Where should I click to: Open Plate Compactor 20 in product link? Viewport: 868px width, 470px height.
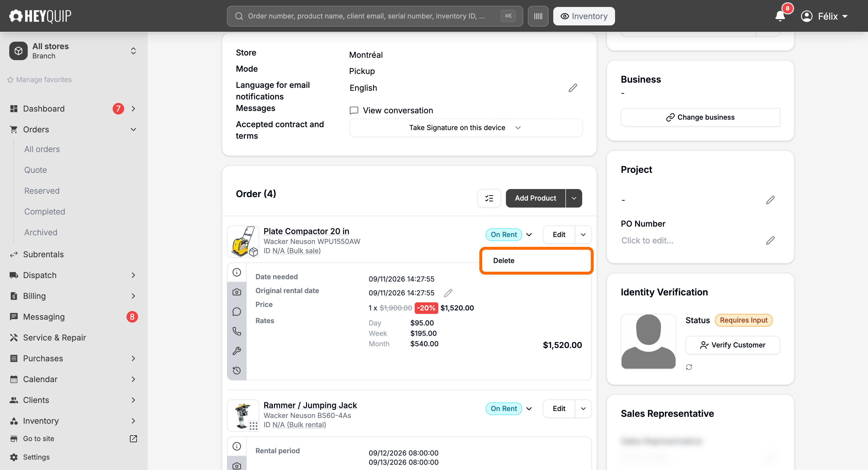[x=306, y=231]
